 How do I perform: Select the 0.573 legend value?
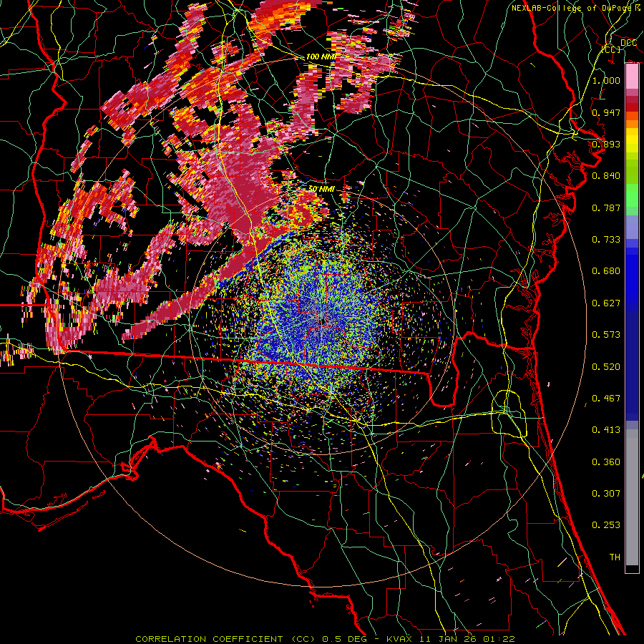(x=606, y=335)
